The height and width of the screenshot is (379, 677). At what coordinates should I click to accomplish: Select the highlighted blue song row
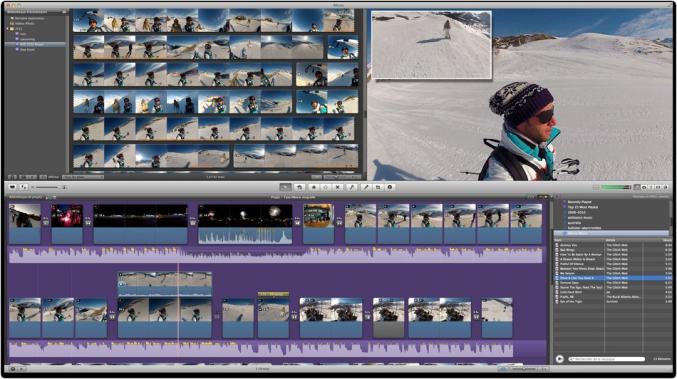[613, 278]
